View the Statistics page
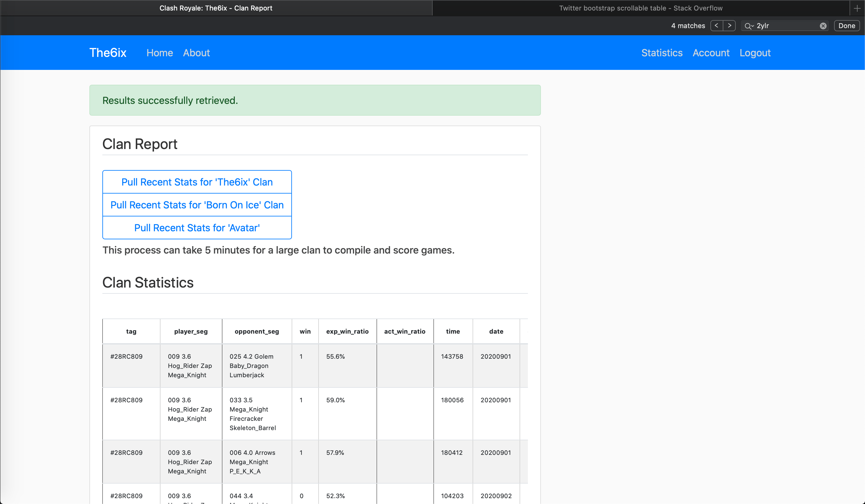Screen dimensions: 865x504 click(662, 53)
